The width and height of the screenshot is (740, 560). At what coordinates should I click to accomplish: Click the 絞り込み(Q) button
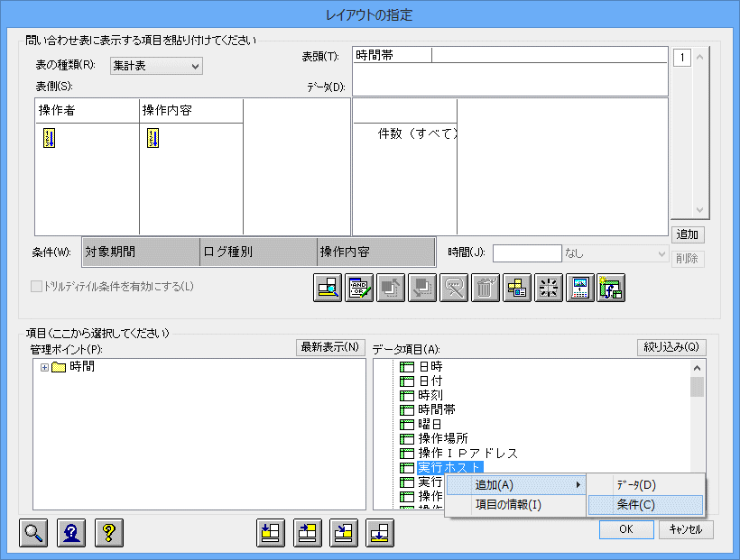(x=671, y=347)
